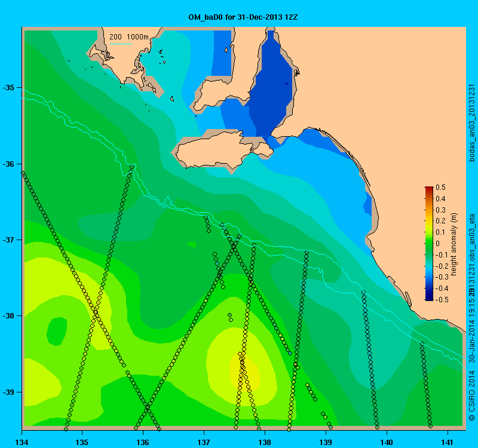
Task: Click the vertical "bodas_an03_20131231" label
Action: [x=471, y=122]
